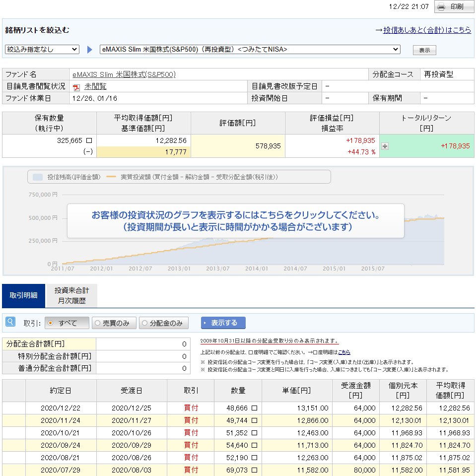This screenshot has height=476, width=476.
Task: Open the eMAXIS Slim fund selection dropdown
Action: pos(250,50)
